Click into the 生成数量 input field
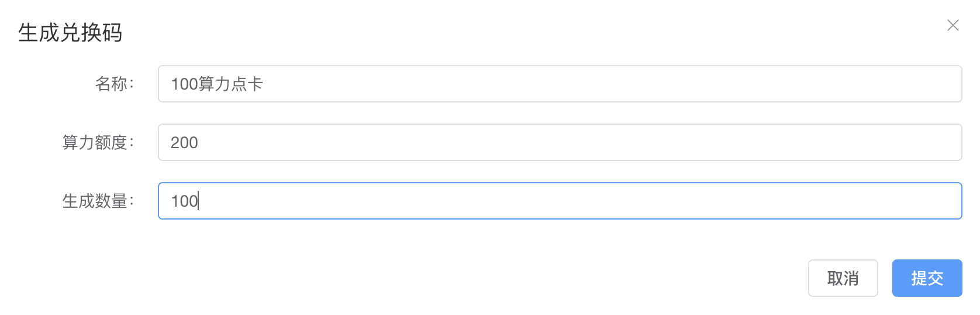 click(560, 201)
